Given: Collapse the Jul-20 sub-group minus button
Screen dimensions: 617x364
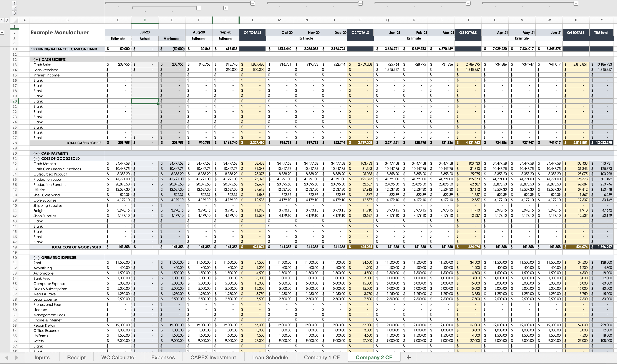Looking at the screenshot, I should coord(199,8).
